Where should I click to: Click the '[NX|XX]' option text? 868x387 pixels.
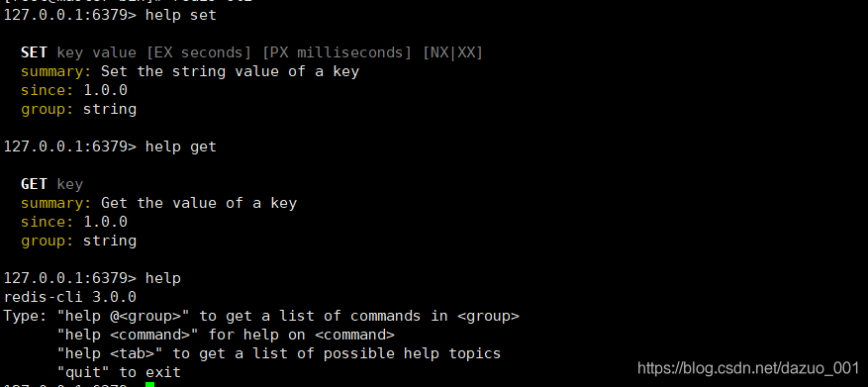point(453,52)
